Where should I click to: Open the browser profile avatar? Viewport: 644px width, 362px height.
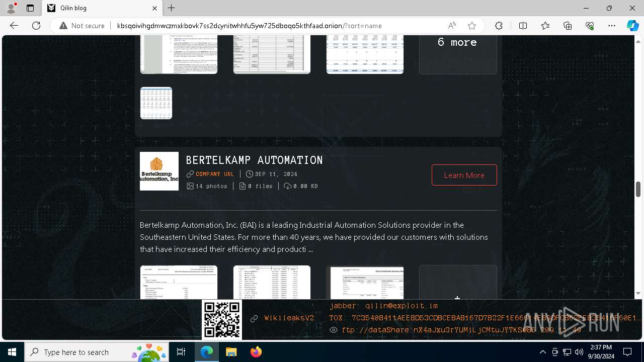click(11, 8)
